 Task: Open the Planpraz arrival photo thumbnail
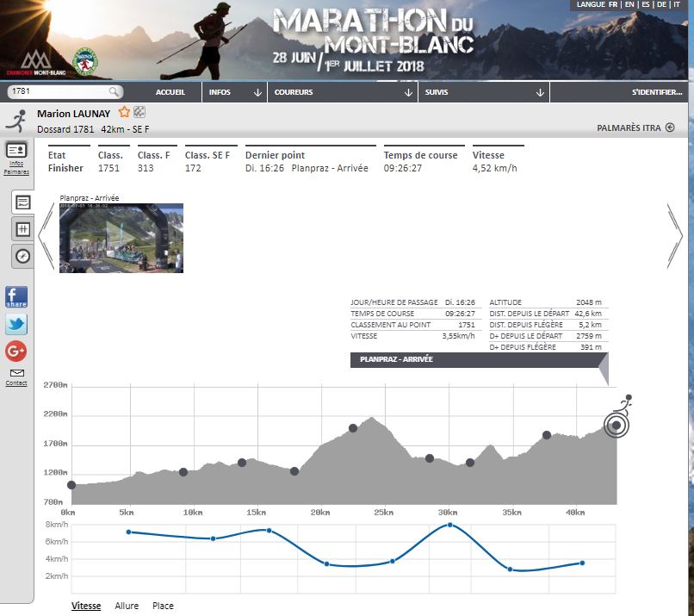(121, 239)
